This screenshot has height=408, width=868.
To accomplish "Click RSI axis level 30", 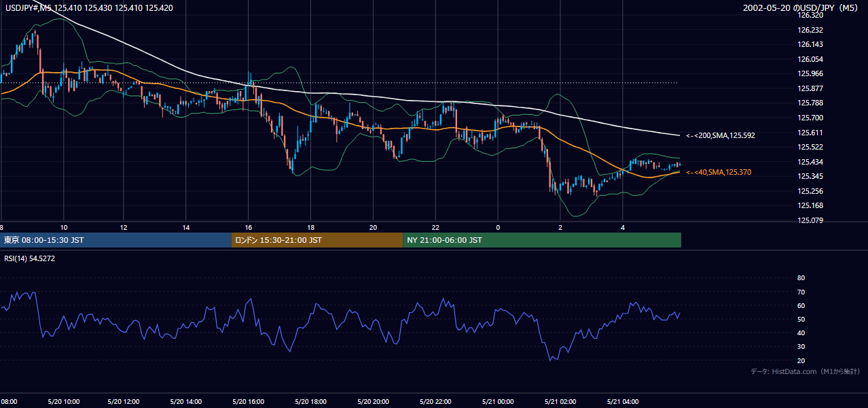I will click(x=801, y=347).
